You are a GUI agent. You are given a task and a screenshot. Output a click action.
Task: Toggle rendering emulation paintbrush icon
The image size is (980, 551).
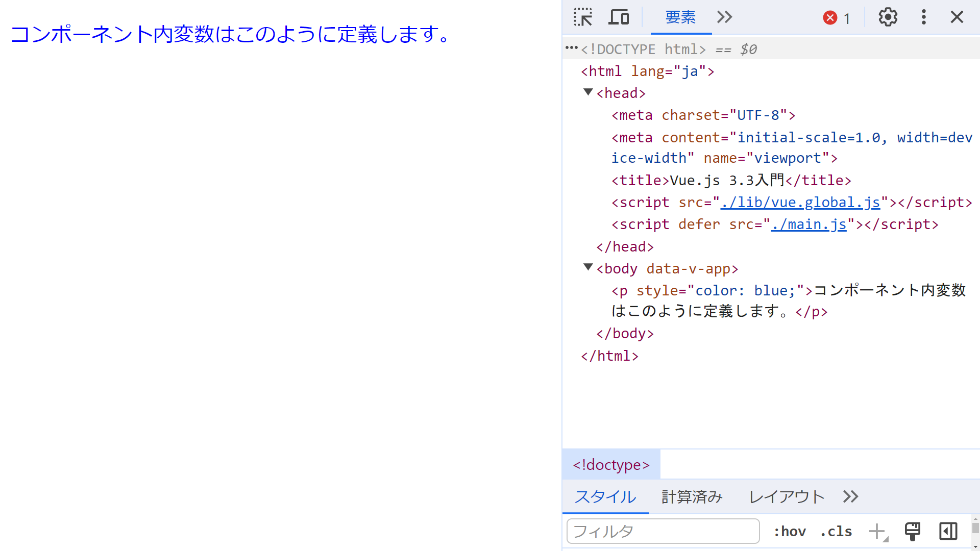coord(912,531)
